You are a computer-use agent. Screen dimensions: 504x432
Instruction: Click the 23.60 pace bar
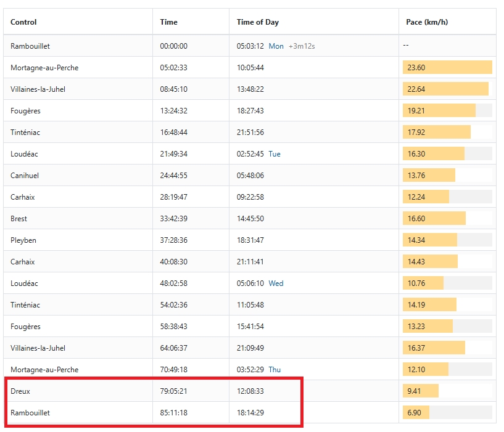447,67
